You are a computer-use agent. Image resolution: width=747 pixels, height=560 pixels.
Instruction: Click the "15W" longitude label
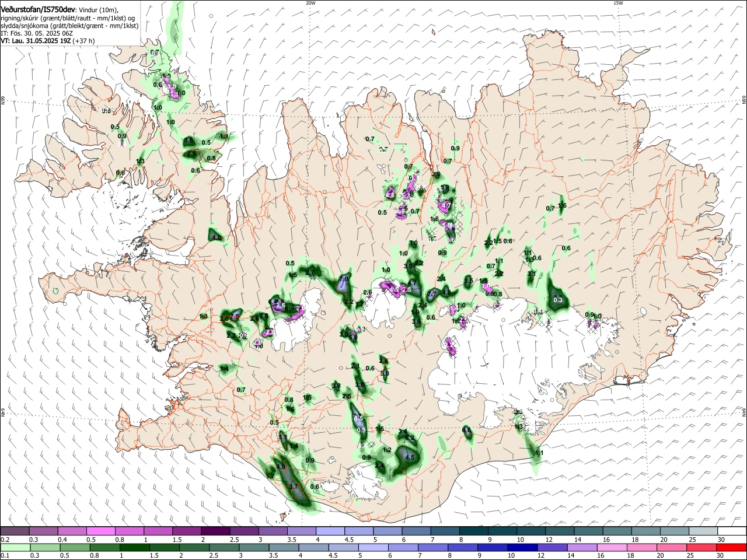[618, 2]
